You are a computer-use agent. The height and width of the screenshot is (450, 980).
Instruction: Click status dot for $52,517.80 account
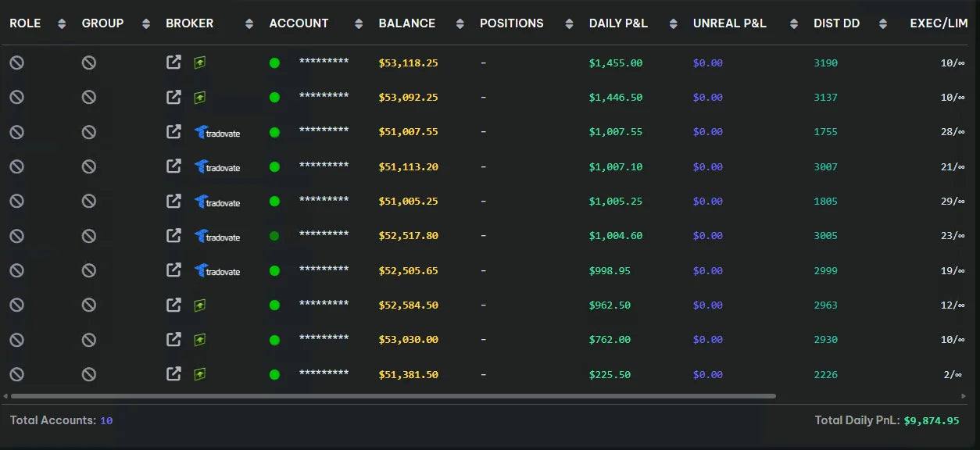[274, 236]
